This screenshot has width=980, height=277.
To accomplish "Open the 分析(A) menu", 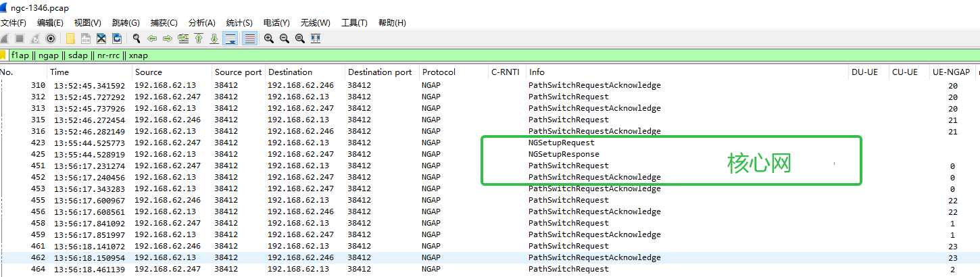I will (202, 23).
